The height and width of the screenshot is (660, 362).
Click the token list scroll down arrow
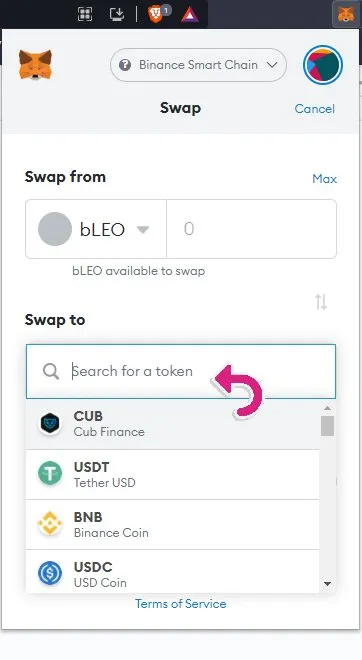[327, 583]
